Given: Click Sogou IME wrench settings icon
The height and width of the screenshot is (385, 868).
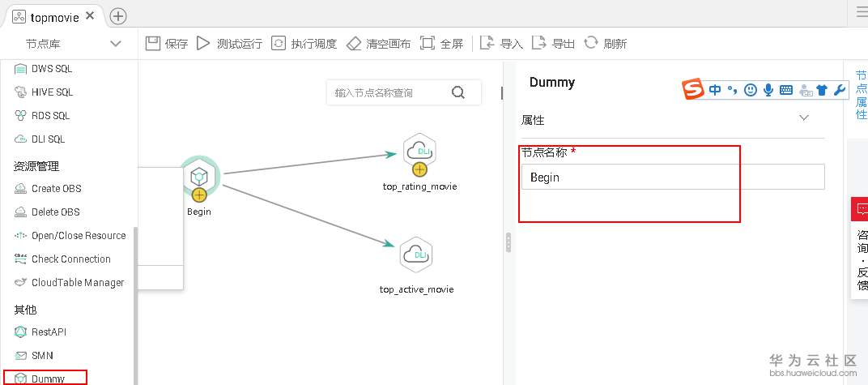Looking at the screenshot, I should point(840,90).
